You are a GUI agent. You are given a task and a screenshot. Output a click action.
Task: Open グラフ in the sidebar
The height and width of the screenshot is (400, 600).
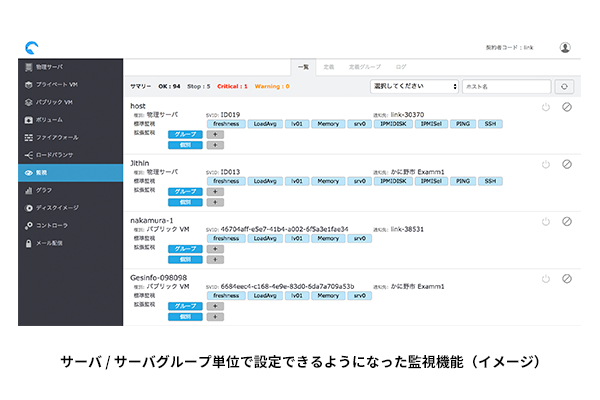click(x=45, y=190)
